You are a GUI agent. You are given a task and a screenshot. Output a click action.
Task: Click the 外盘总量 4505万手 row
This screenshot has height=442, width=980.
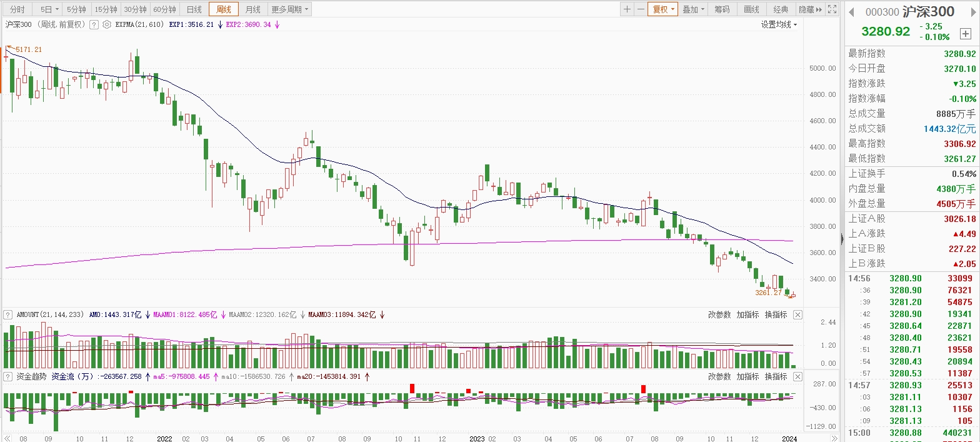pyautogui.click(x=912, y=204)
